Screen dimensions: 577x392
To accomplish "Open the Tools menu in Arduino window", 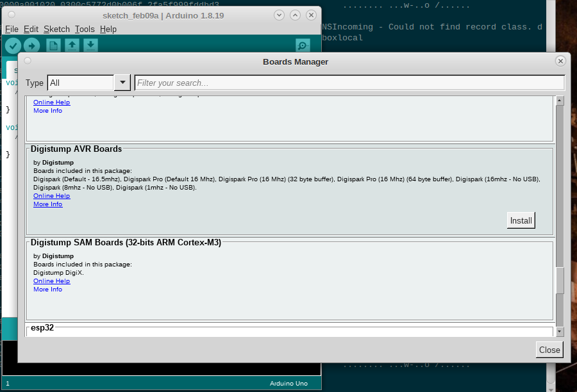I will (85, 29).
